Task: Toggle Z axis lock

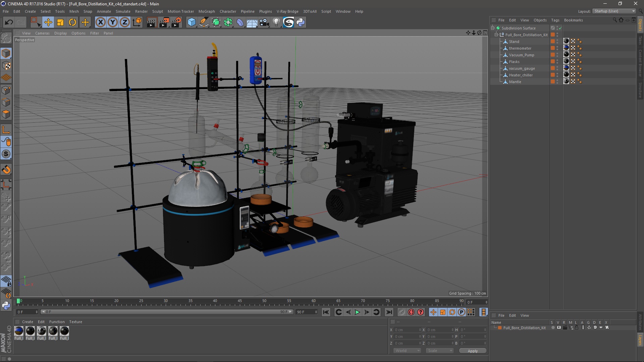Action: coord(125,22)
